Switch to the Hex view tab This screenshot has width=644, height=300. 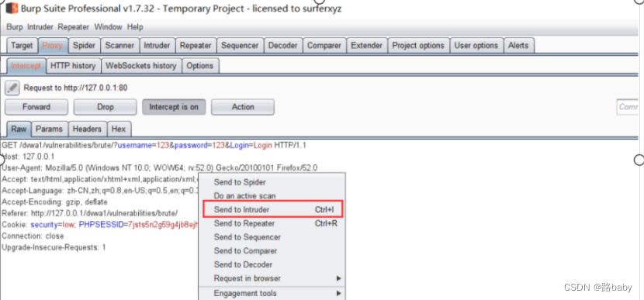click(119, 129)
